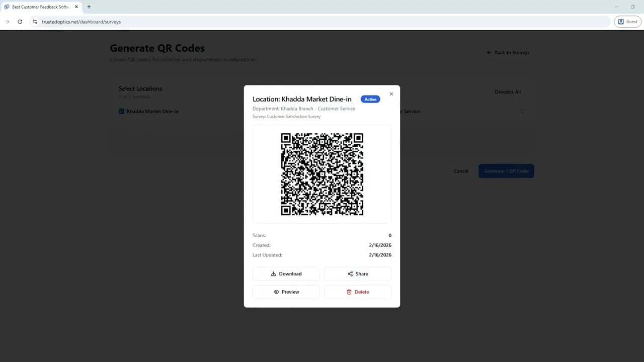The image size is (644, 362).
Task: Click the reload icon in the browser toolbar
Action: pos(20,22)
